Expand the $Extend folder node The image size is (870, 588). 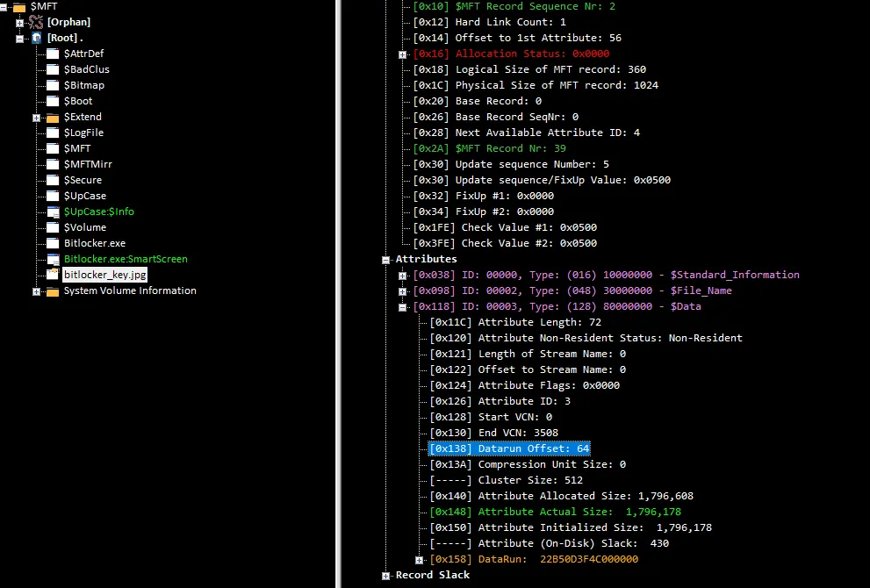click(36, 118)
